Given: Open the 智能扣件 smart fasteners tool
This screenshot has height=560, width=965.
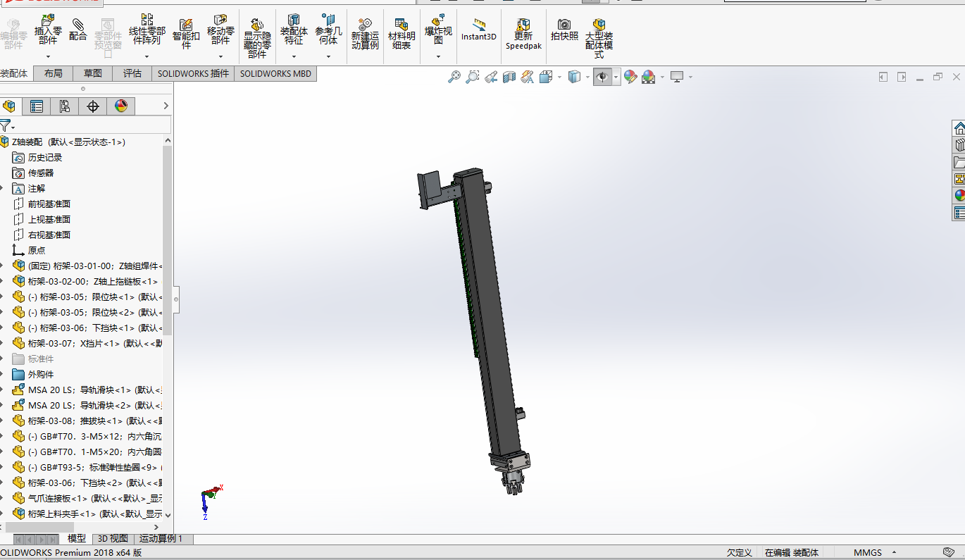Looking at the screenshot, I should click(186, 33).
